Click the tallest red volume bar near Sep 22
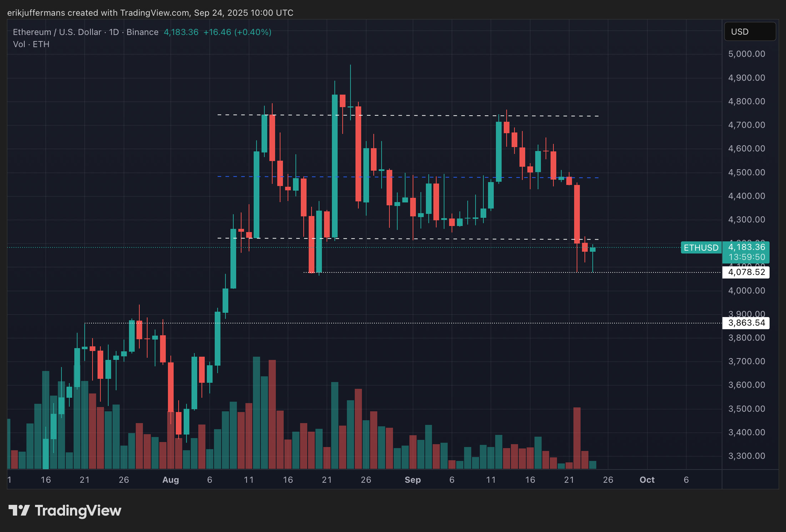The height and width of the screenshot is (532, 786). click(x=577, y=437)
